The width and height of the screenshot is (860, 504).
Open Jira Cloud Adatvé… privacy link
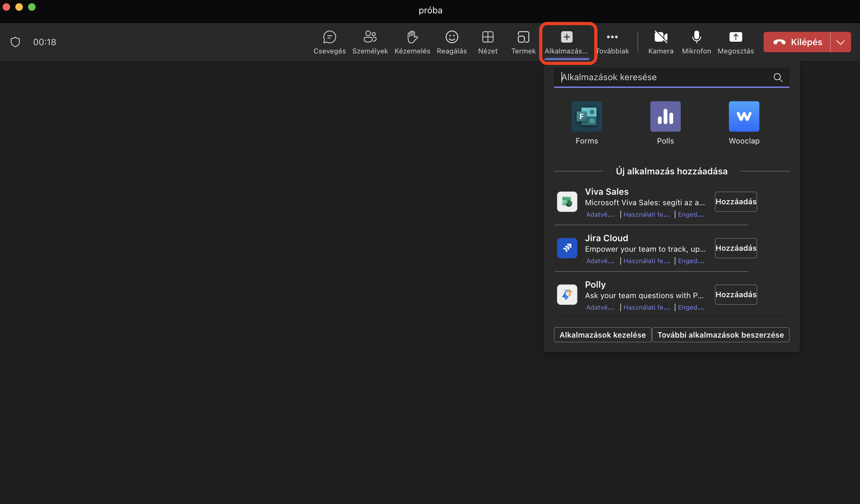pyautogui.click(x=600, y=261)
